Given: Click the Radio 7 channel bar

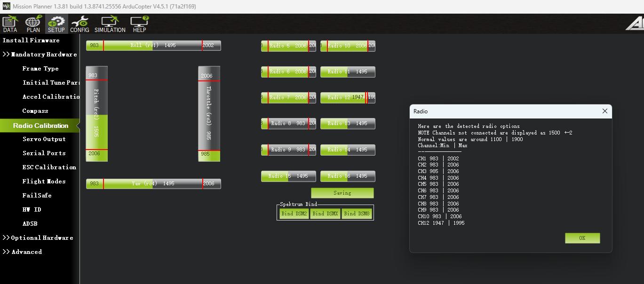Looking at the screenshot, I should point(288,97).
